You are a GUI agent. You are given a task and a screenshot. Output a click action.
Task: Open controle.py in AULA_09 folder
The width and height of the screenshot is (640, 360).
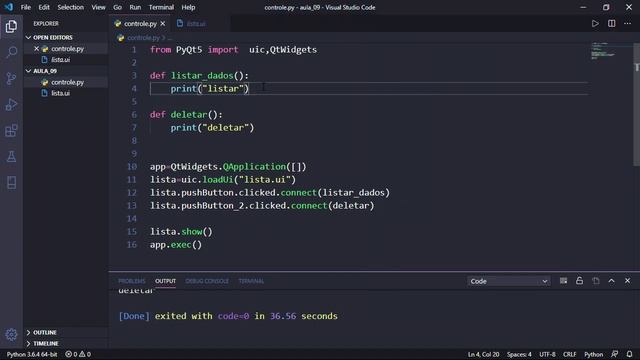(65, 82)
